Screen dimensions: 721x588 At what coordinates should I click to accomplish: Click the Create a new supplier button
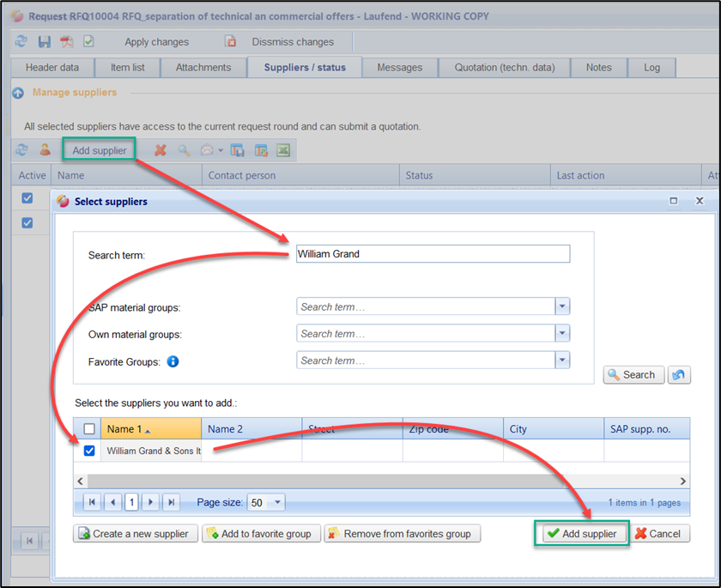135,534
